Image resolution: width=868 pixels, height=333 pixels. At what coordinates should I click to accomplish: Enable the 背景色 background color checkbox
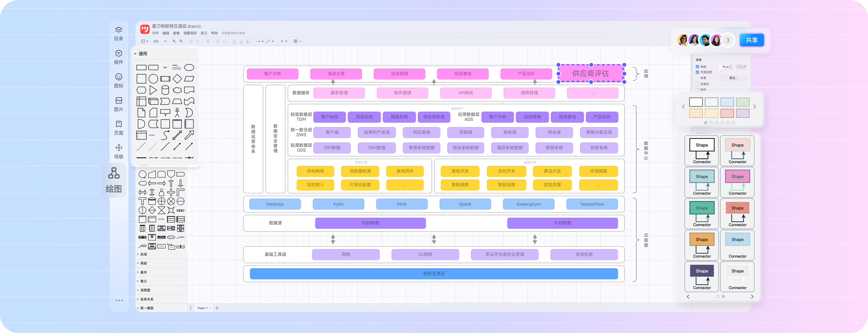click(697, 84)
